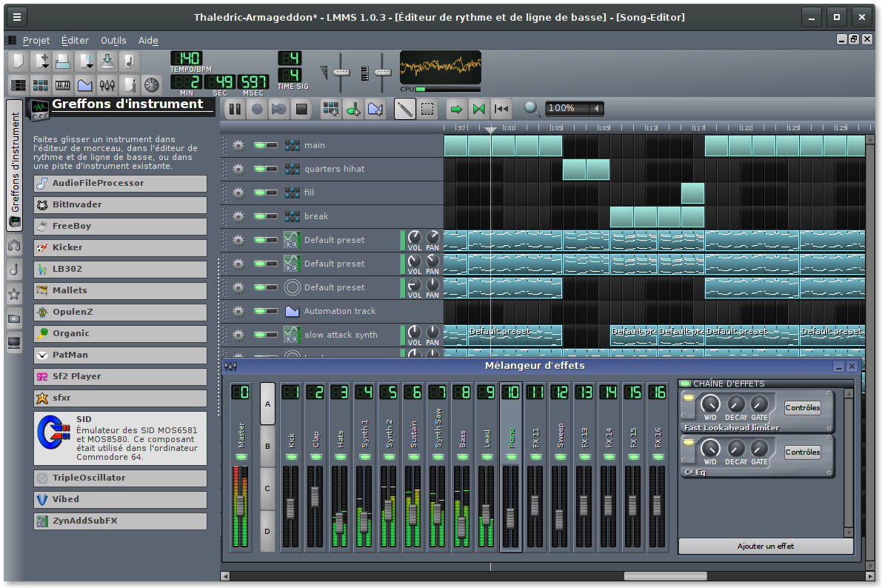Open the computer sidebar tab
The width and height of the screenshot is (882, 588).
[x=14, y=342]
